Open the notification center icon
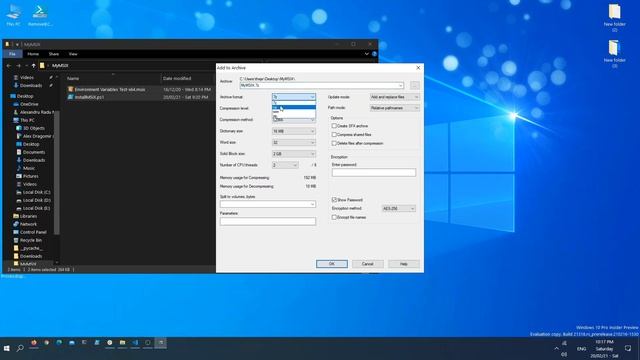This screenshot has width=640, height=360. point(628,348)
